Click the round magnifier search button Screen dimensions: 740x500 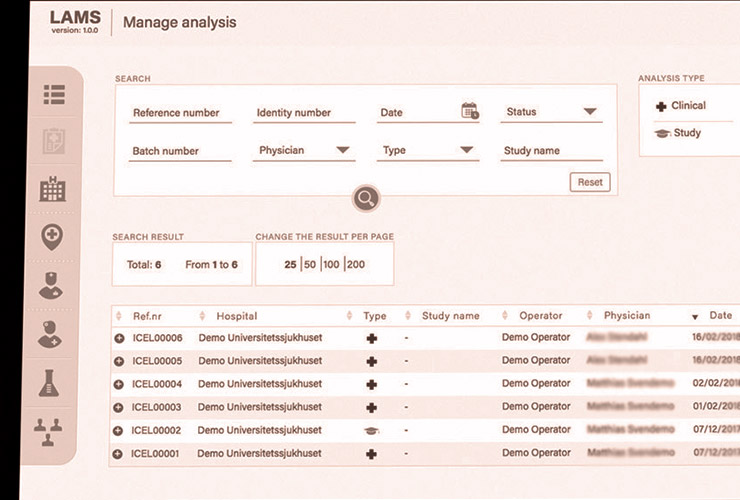(x=366, y=198)
